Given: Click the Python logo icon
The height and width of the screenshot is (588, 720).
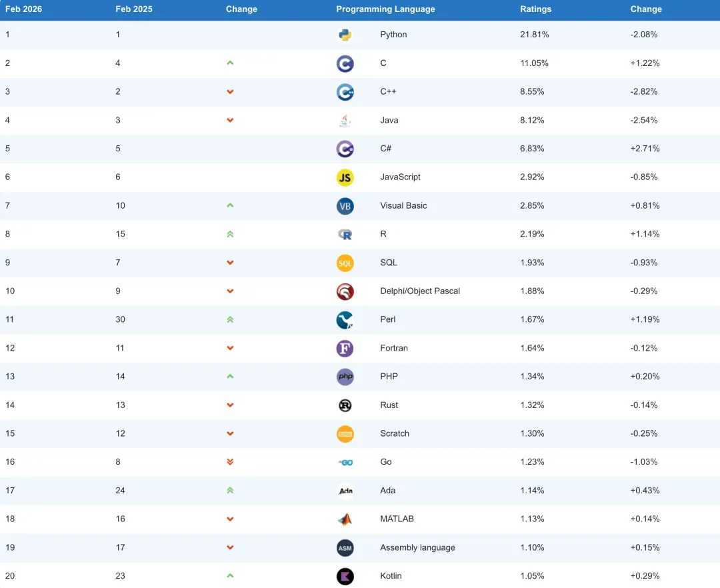Looking at the screenshot, I should (345, 35).
